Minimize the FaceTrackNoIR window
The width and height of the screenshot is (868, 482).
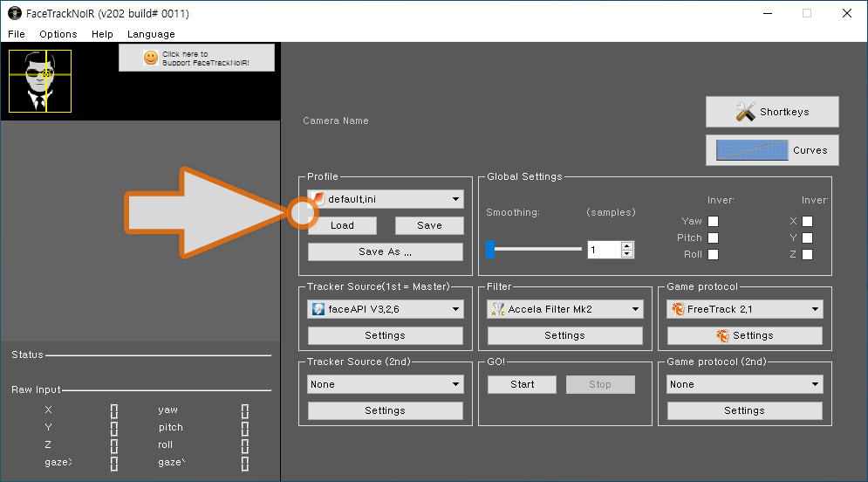[768, 13]
